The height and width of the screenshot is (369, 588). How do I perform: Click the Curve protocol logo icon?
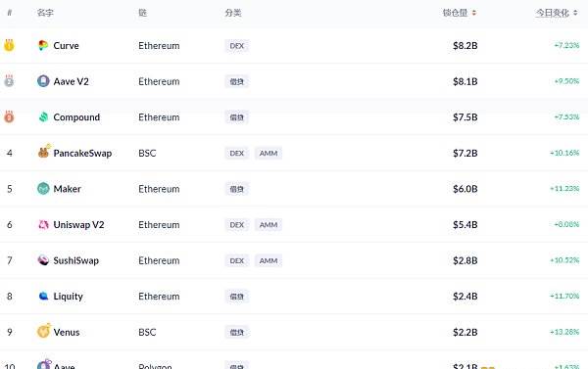(43, 45)
